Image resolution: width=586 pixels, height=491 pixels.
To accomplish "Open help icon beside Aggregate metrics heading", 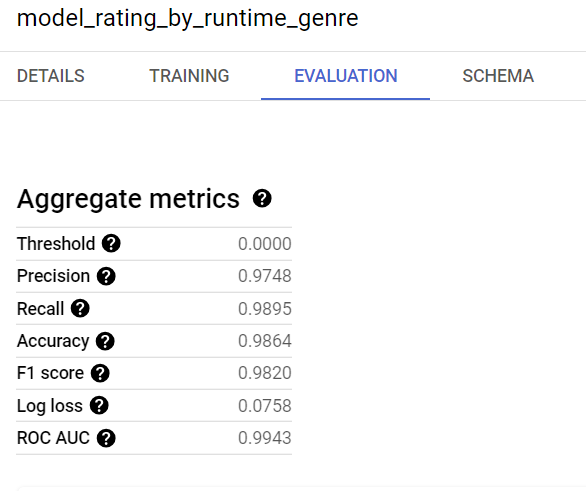I will pyautogui.click(x=262, y=198).
